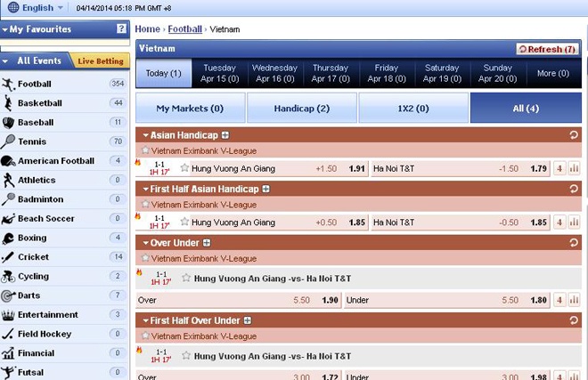Open statistics chart icon in Asian Handicap row
This screenshot has width=588, height=380.
pos(574,168)
